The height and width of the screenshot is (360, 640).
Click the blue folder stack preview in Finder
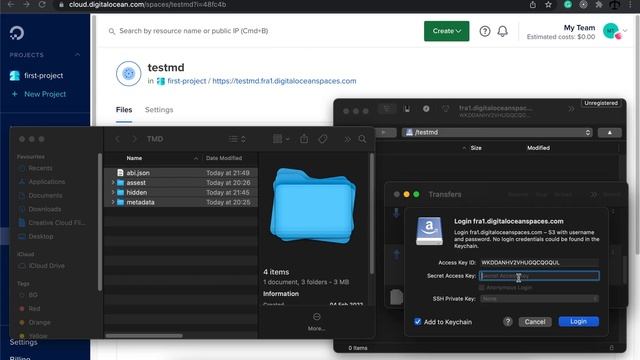click(x=313, y=206)
